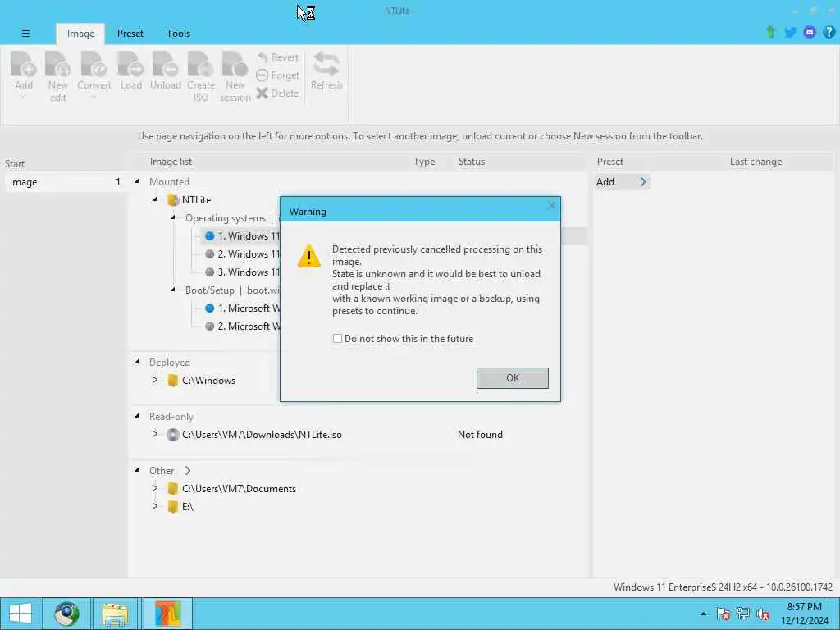Open the hamburger main menu

point(25,33)
